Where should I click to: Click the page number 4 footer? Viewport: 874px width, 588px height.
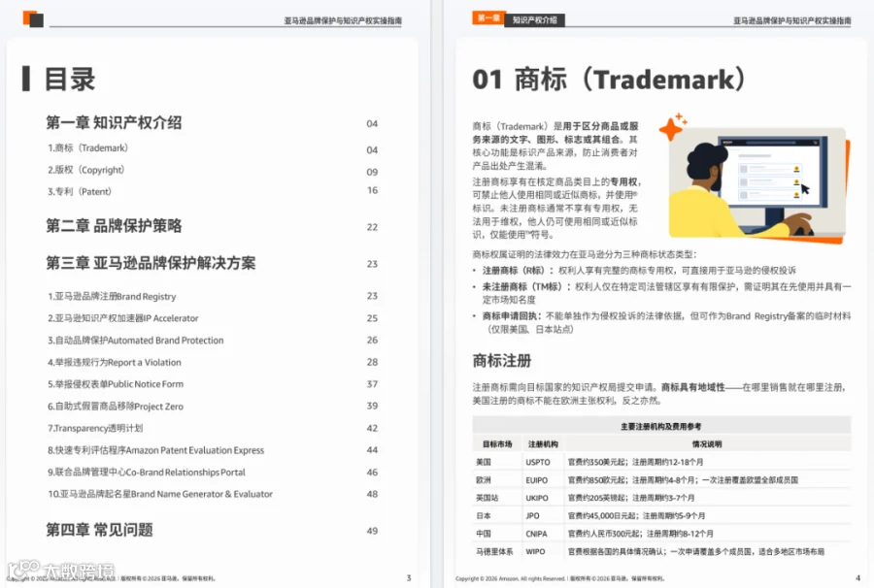click(857, 578)
